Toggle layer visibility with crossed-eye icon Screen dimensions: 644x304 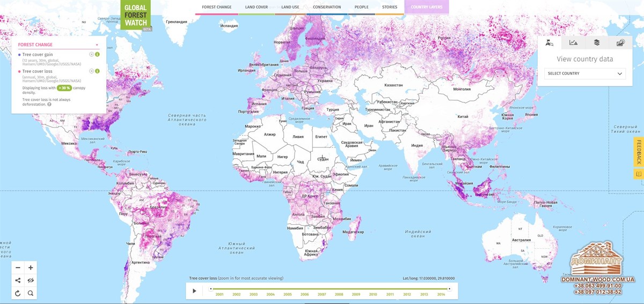click(x=31, y=280)
